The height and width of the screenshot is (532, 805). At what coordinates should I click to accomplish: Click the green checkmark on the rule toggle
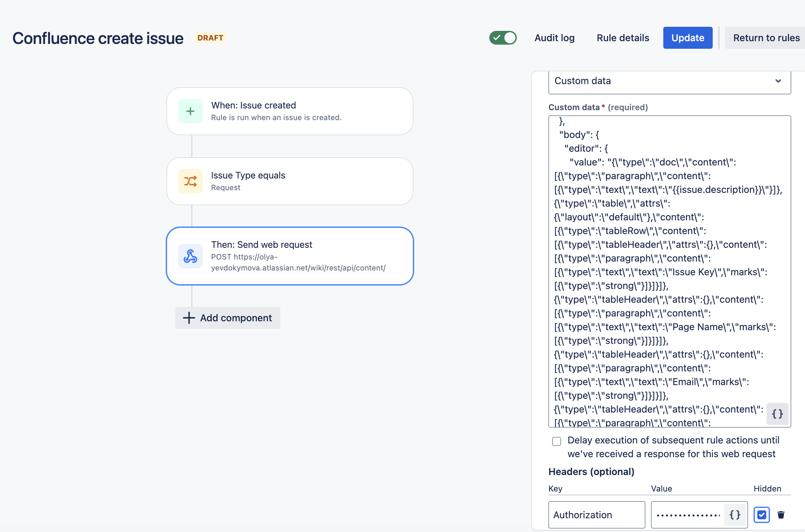(497, 38)
